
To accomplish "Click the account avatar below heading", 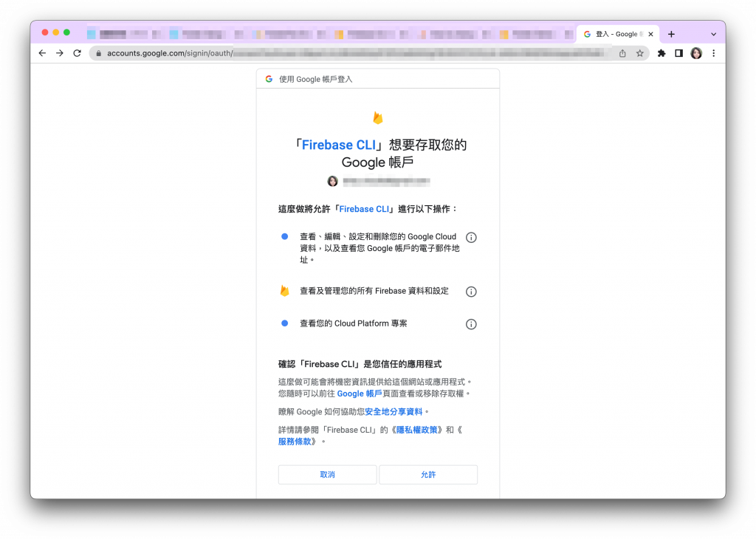I will coord(333,182).
